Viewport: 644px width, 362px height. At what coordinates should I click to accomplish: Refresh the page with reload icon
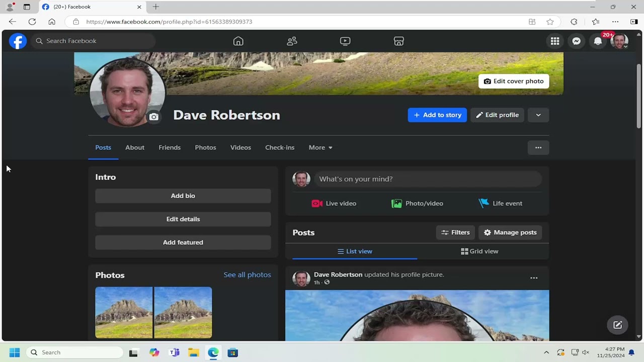pos(32,22)
